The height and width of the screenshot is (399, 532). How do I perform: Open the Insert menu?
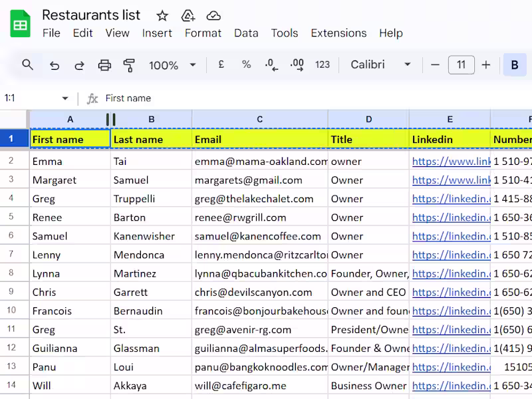(x=157, y=33)
